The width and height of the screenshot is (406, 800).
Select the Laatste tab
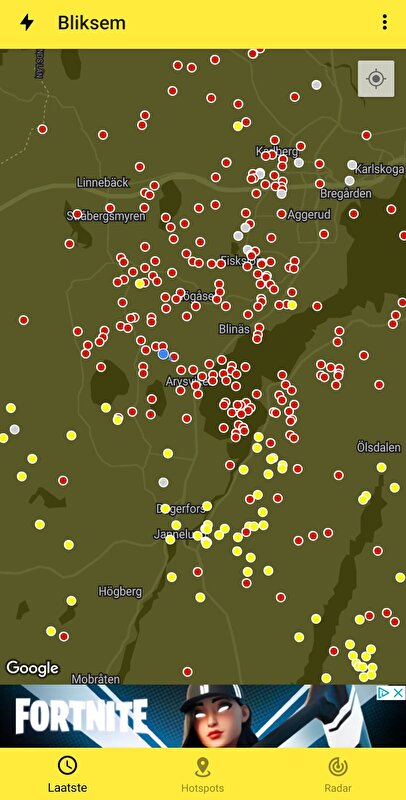click(67, 774)
